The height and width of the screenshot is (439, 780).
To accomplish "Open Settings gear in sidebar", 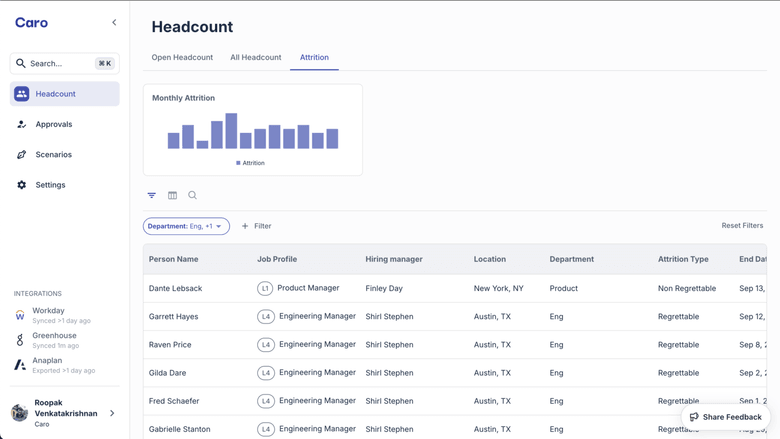I will pyautogui.click(x=22, y=185).
